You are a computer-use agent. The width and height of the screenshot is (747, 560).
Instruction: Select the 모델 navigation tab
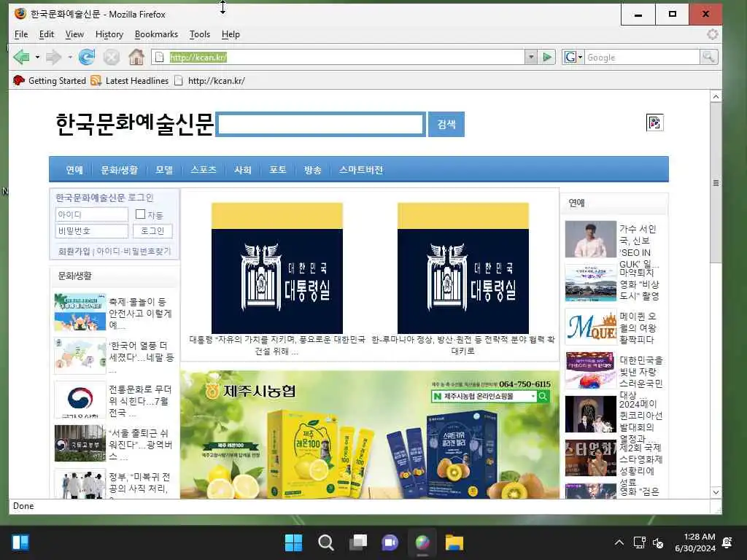point(164,170)
